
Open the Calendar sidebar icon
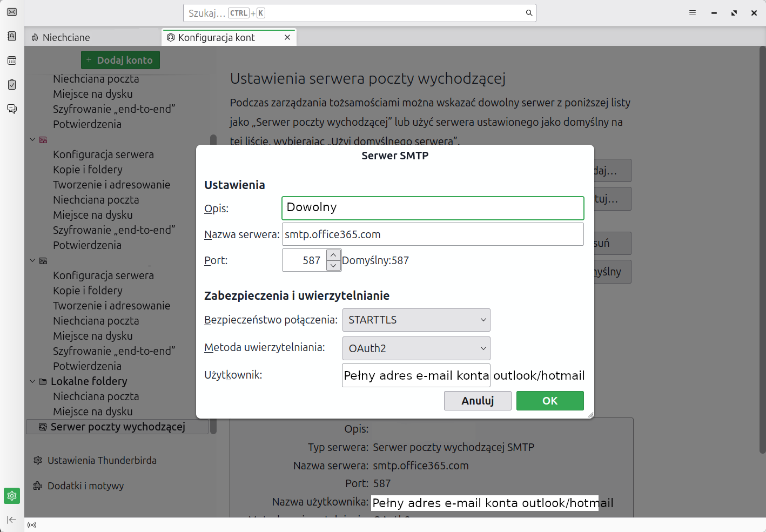pyautogui.click(x=12, y=60)
